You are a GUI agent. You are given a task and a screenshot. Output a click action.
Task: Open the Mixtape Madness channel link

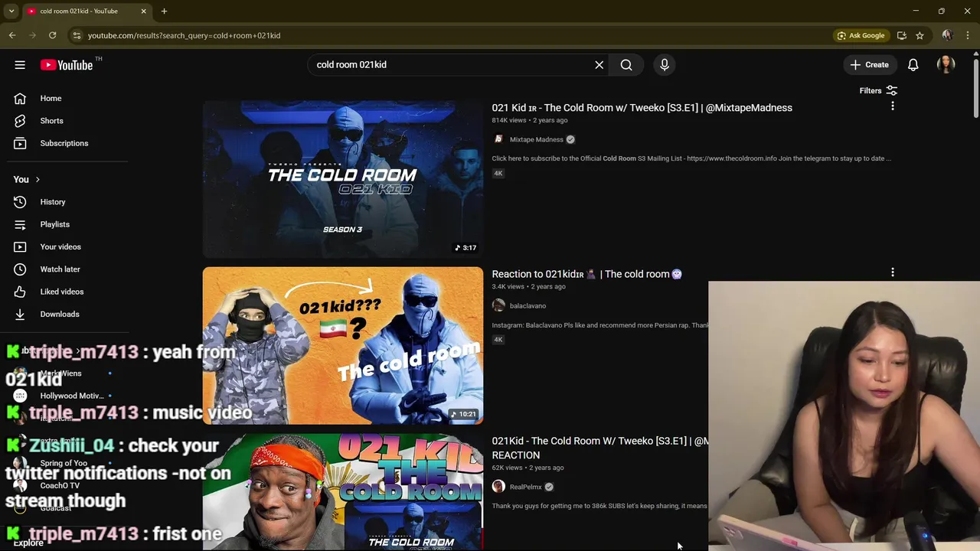pyautogui.click(x=536, y=139)
